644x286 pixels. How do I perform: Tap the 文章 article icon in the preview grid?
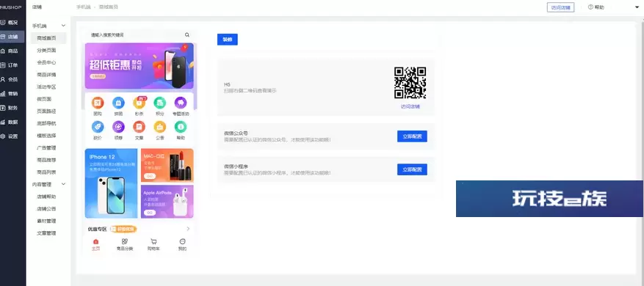[x=140, y=127]
